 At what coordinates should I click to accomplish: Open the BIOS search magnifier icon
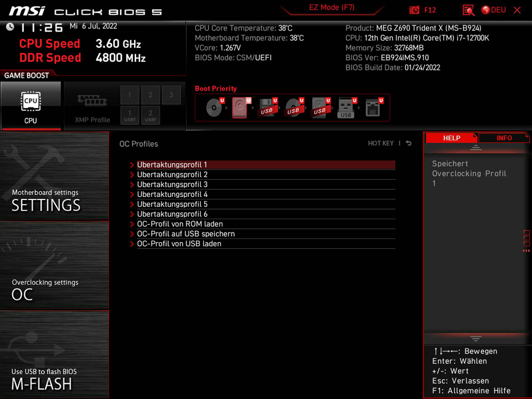pyautogui.click(x=468, y=10)
